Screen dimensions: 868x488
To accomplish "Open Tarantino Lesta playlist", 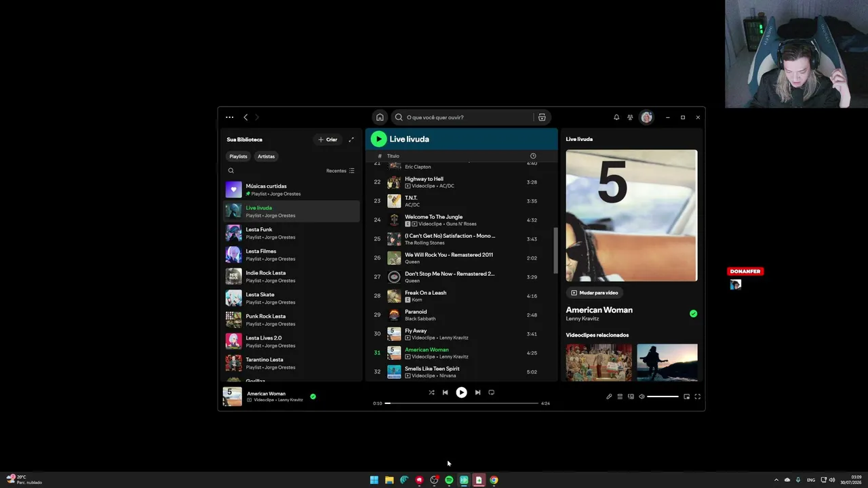I will (292, 363).
